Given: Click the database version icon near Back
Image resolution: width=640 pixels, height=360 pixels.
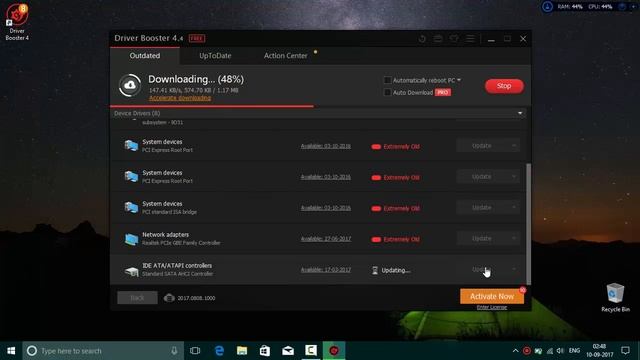Looking at the screenshot, I should 169,298.
